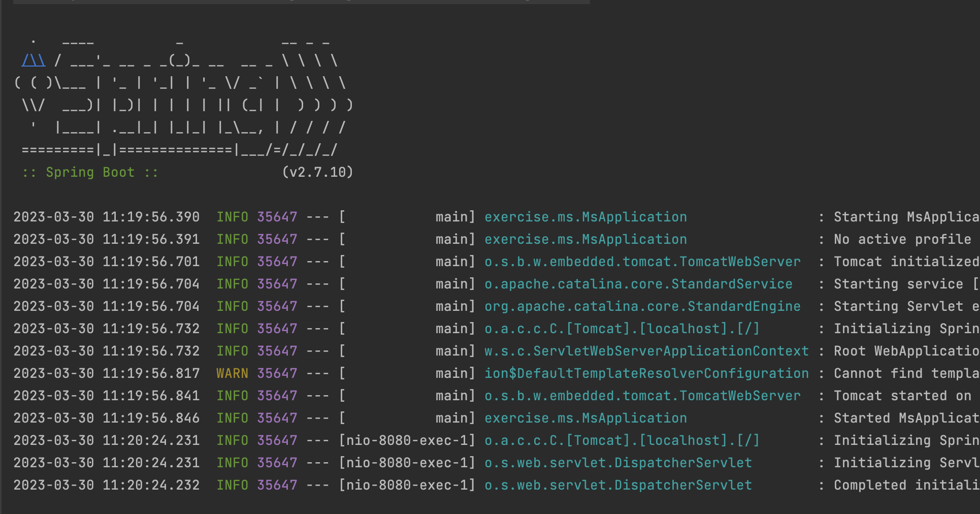Click the ':: Spring Boot ::' green label
Viewport: 980px width, 514px height.
[x=90, y=172]
